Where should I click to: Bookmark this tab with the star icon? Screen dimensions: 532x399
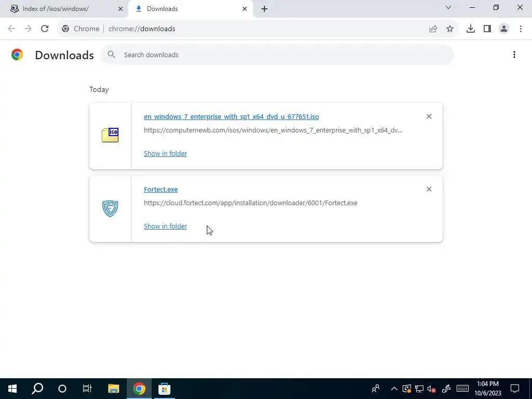click(x=450, y=29)
